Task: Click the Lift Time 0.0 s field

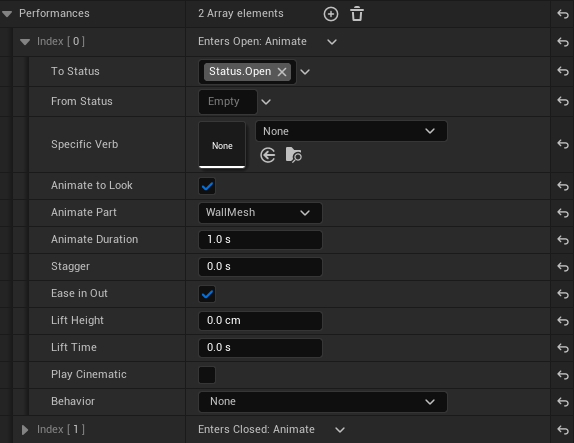Action: 260,348
